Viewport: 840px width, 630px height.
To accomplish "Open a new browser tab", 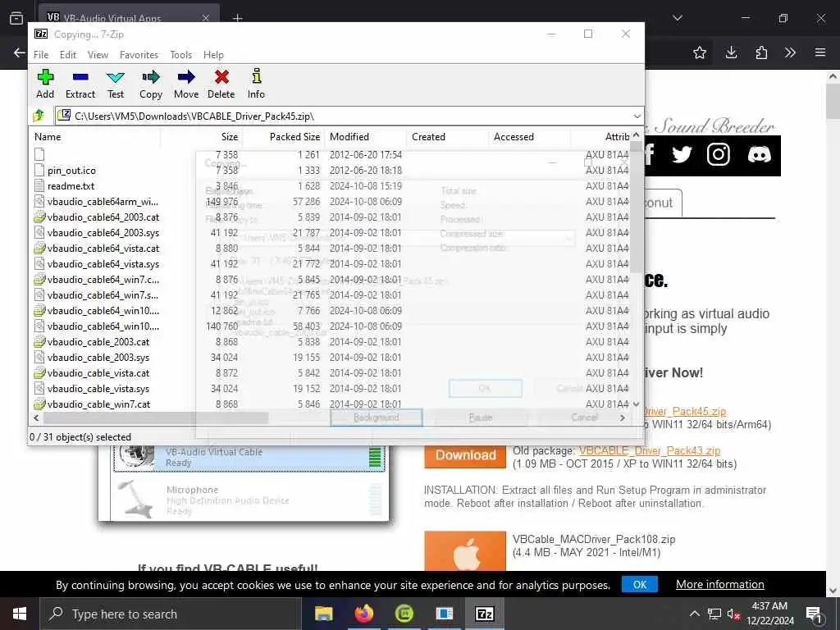I will point(237,18).
